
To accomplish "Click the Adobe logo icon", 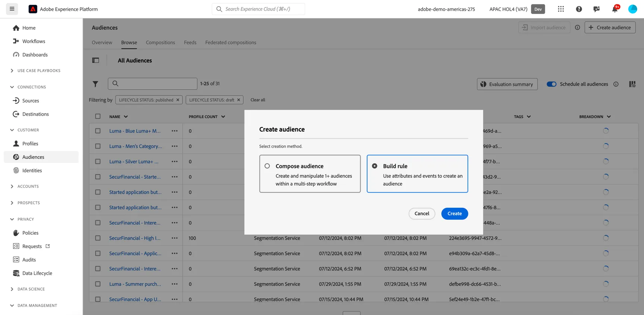I will [x=33, y=9].
